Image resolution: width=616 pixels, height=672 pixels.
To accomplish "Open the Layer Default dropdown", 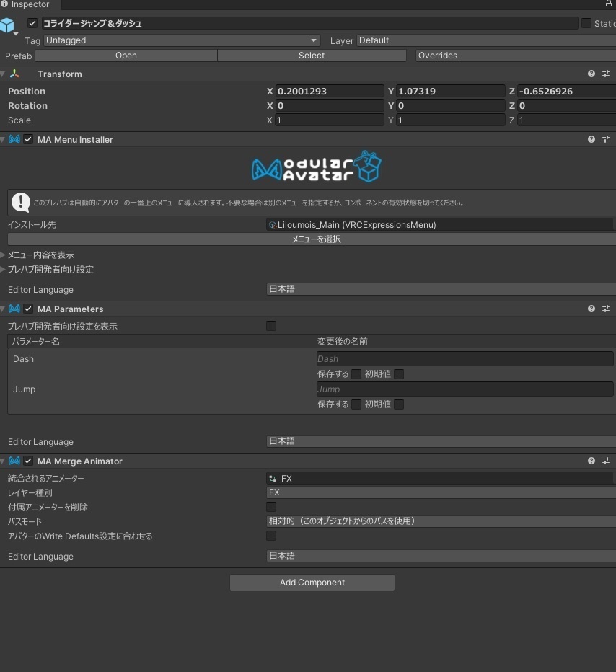I will pyautogui.click(x=486, y=40).
